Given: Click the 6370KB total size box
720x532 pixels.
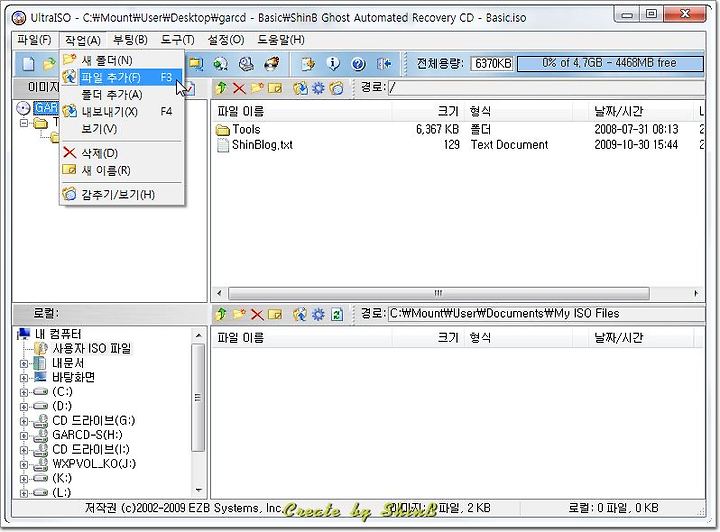Looking at the screenshot, I should coord(493,63).
